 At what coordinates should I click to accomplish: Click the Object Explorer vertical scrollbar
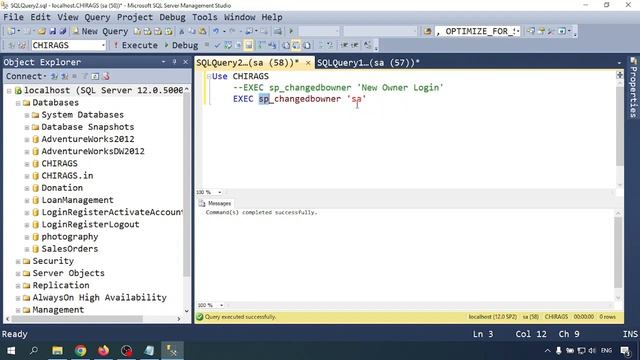(187, 184)
